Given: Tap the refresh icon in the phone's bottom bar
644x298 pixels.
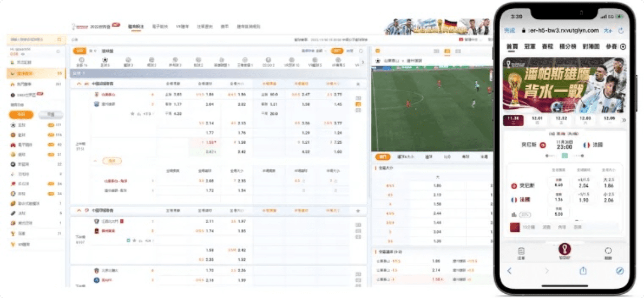Looking at the screenshot, I should pyautogui.click(x=608, y=252).
